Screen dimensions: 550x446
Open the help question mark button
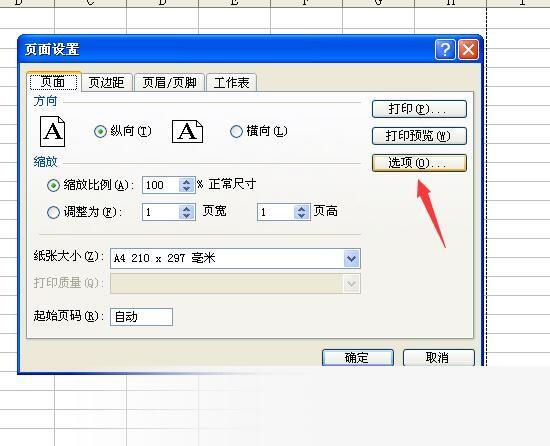(x=445, y=50)
